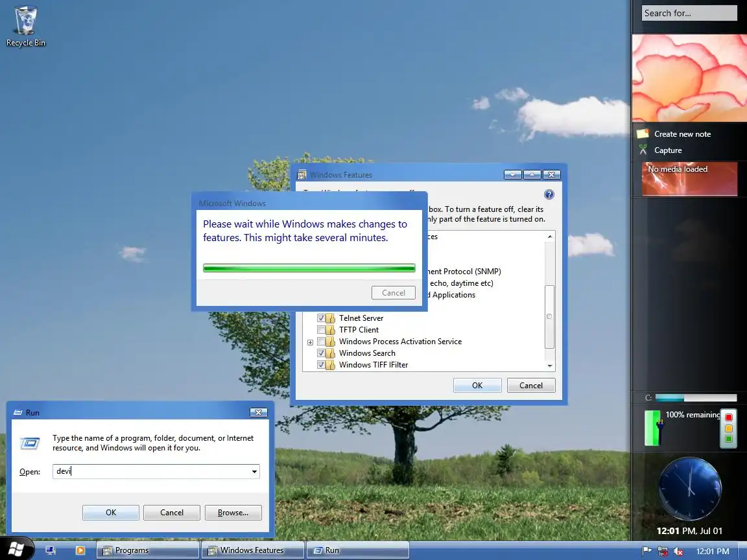
Task: Click the 12:01 PM, Jul 01 sidebar text
Action: pos(689,530)
